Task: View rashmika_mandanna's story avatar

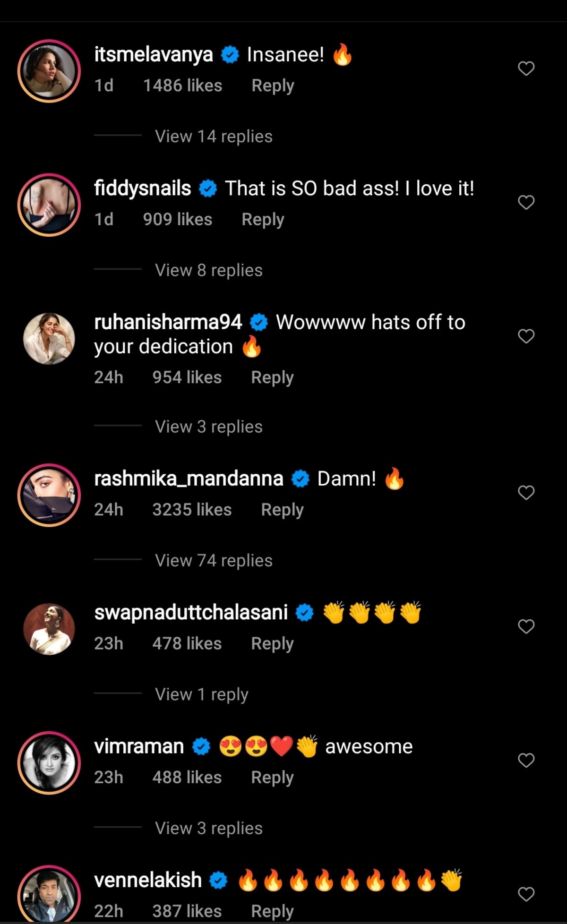Action: click(x=49, y=495)
